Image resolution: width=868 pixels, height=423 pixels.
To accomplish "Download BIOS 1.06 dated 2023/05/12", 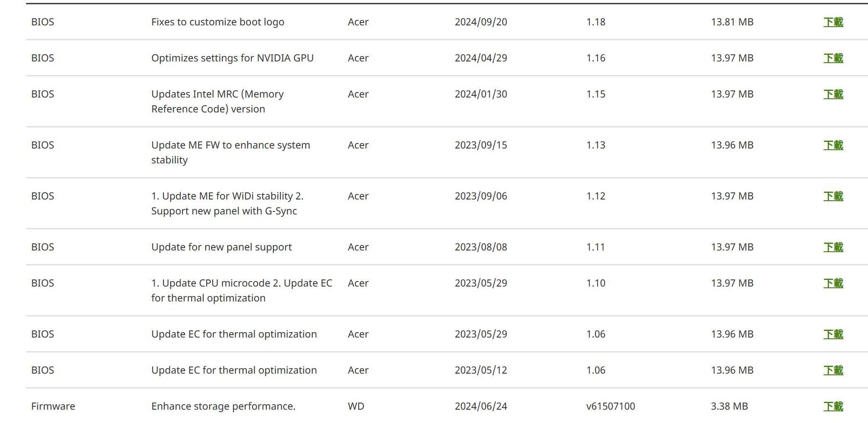I will [x=833, y=371].
